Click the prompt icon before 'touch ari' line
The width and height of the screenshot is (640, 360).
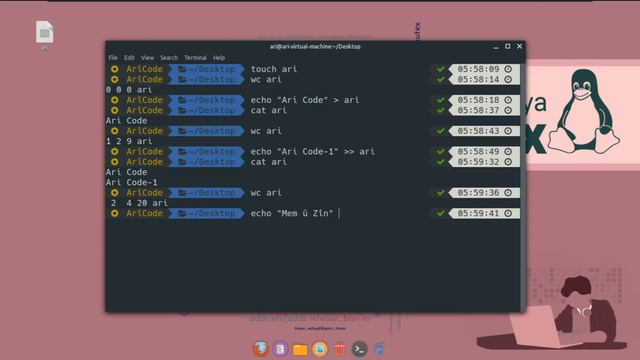(x=115, y=69)
